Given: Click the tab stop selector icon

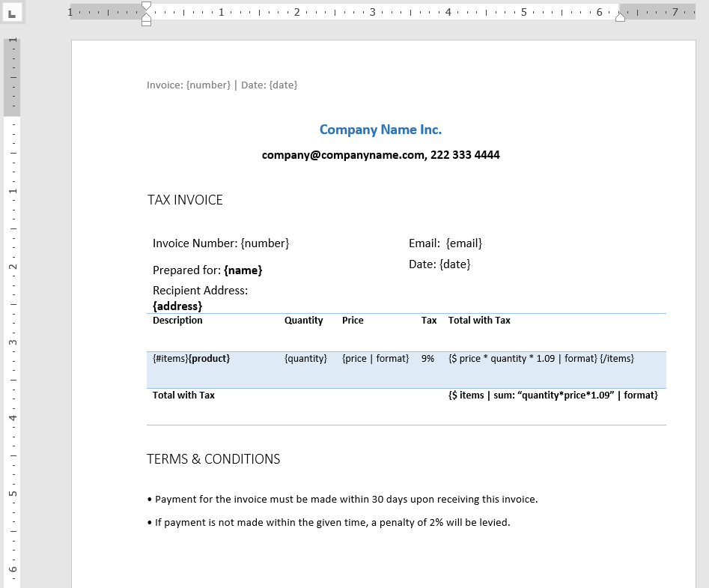Looking at the screenshot, I should (x=12, y=12).
